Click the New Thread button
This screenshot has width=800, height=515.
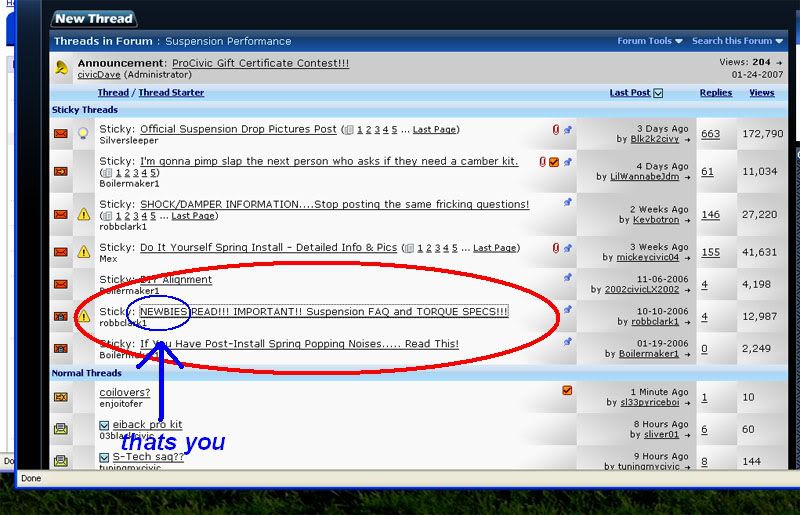click(x=94, y=19)
